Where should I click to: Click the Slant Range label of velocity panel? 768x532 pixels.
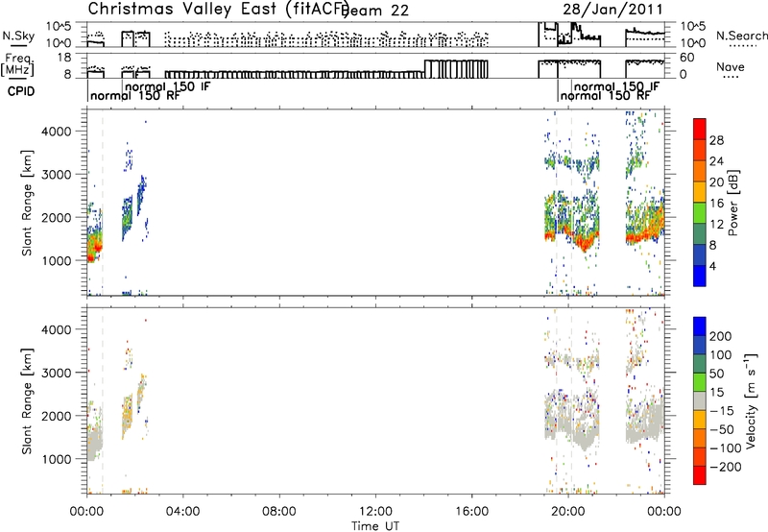27,401
